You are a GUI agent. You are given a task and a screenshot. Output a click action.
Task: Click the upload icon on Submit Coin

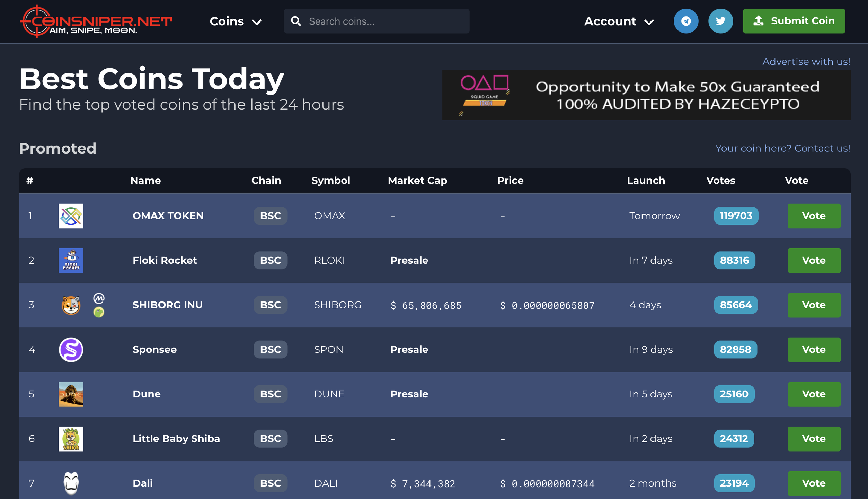tap(759, 21)
